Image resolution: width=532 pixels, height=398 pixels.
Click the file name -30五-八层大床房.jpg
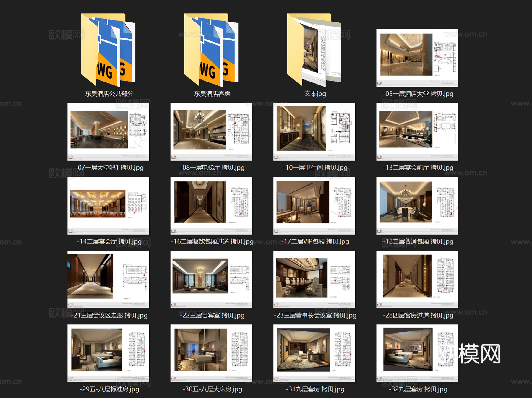click(x=212, y=389)
